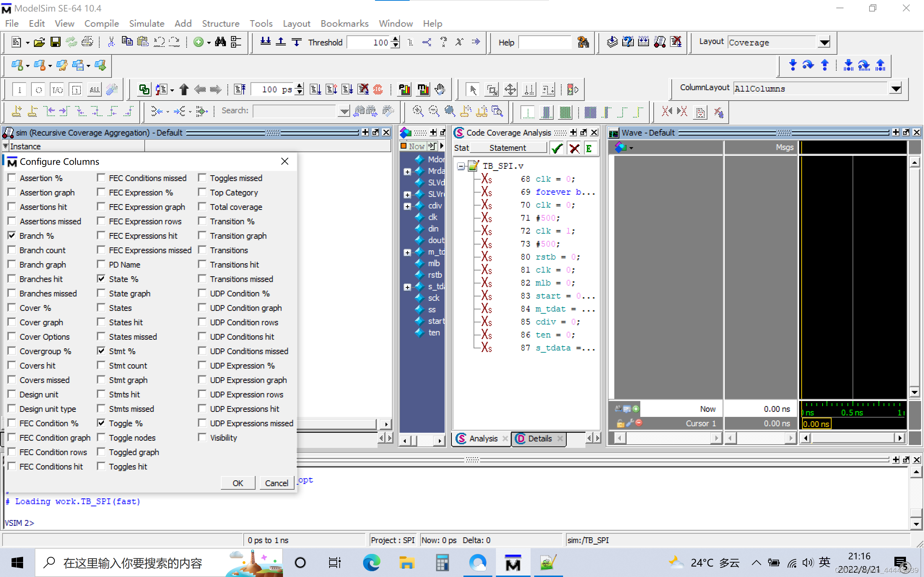Enable the Assertion % checkbox
This screenshot has width=924, height=577.
tap(12, 177)
